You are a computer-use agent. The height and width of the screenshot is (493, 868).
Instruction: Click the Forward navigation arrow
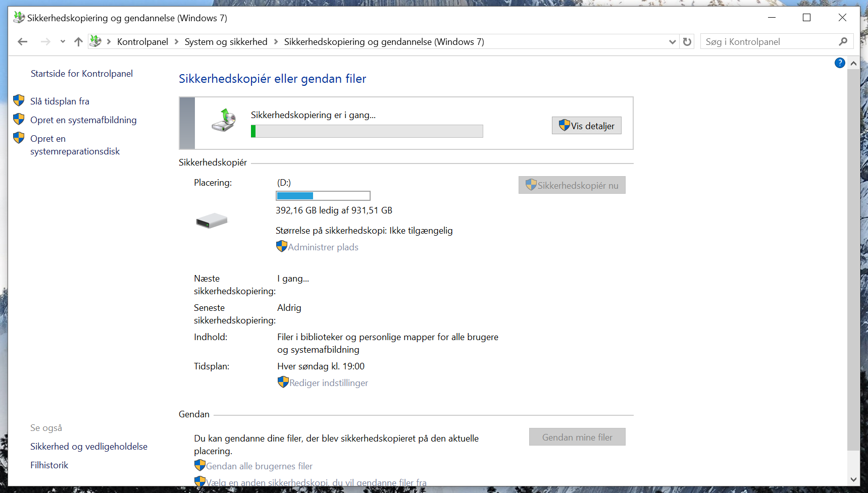click(45, 42)
